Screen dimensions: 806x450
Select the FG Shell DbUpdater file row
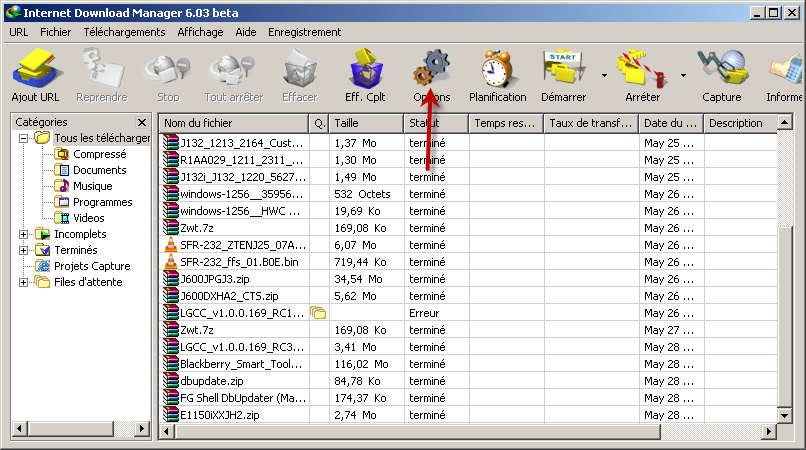tap(468, 398)
